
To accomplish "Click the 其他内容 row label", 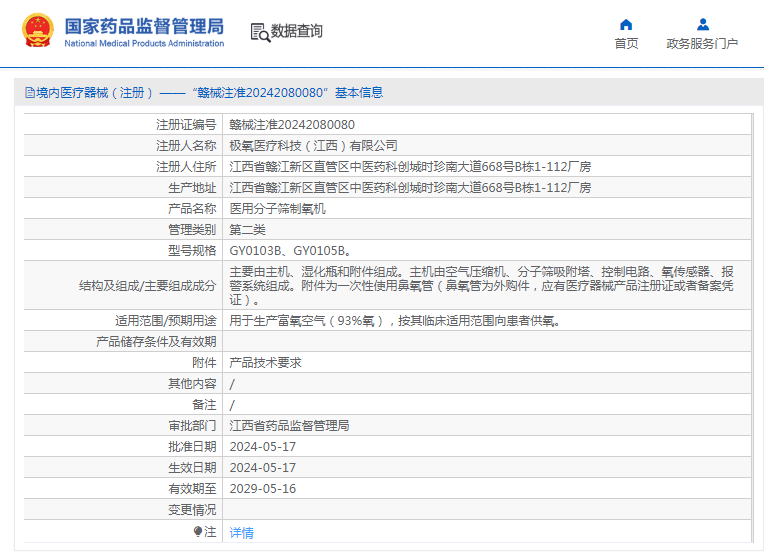I will point(192,383).
